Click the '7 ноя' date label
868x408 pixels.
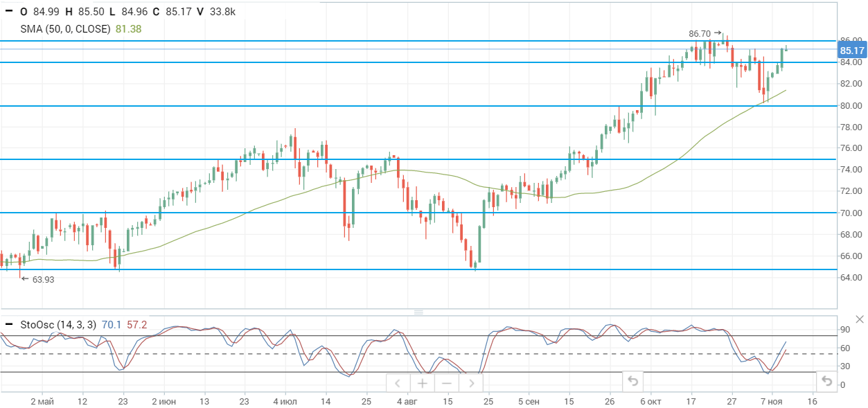pyautogui.click(x=772, y=401)
